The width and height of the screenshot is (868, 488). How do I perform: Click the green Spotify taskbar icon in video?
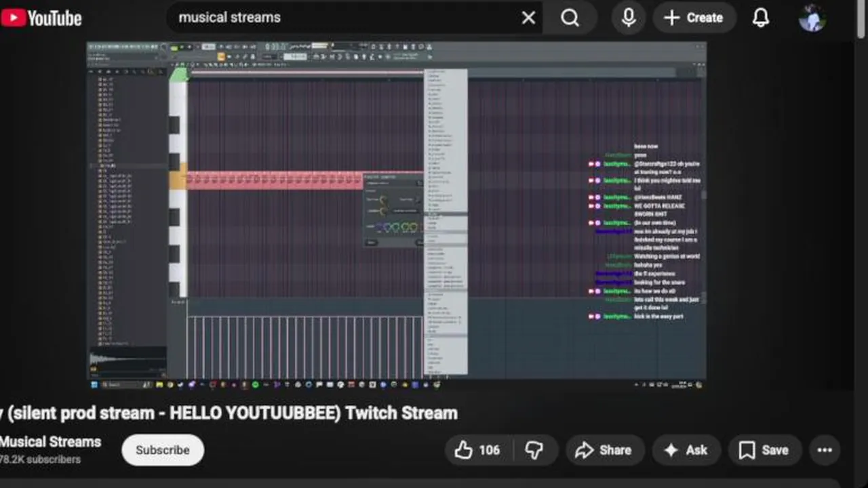[255, 384]
